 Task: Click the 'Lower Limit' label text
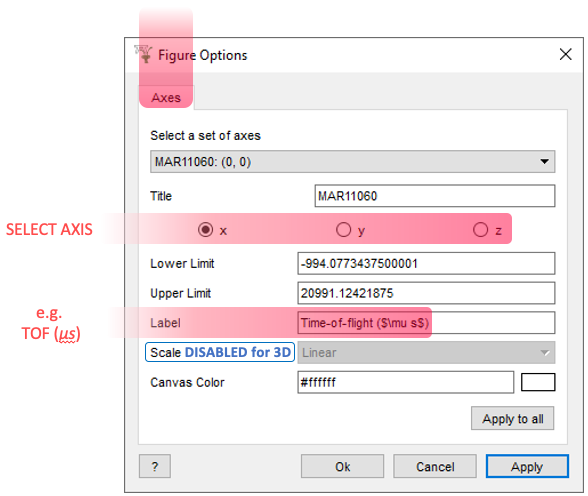click(182, 263)
